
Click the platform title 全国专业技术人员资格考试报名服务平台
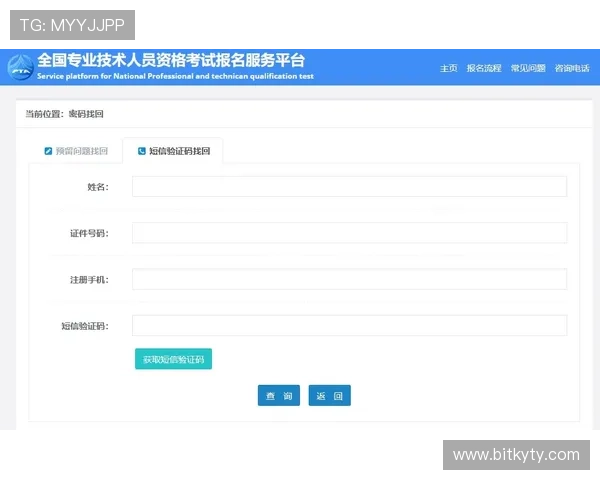[171, 60]
